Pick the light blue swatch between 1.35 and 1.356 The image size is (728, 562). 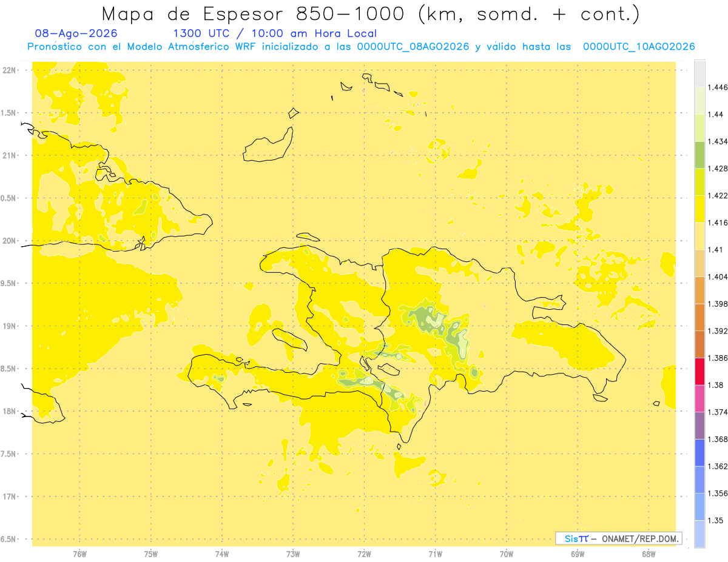click(x=699, y=506)
